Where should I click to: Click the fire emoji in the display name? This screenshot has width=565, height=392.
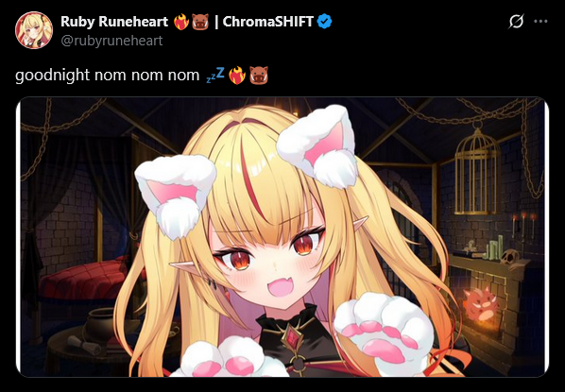(x=181, y=22)
